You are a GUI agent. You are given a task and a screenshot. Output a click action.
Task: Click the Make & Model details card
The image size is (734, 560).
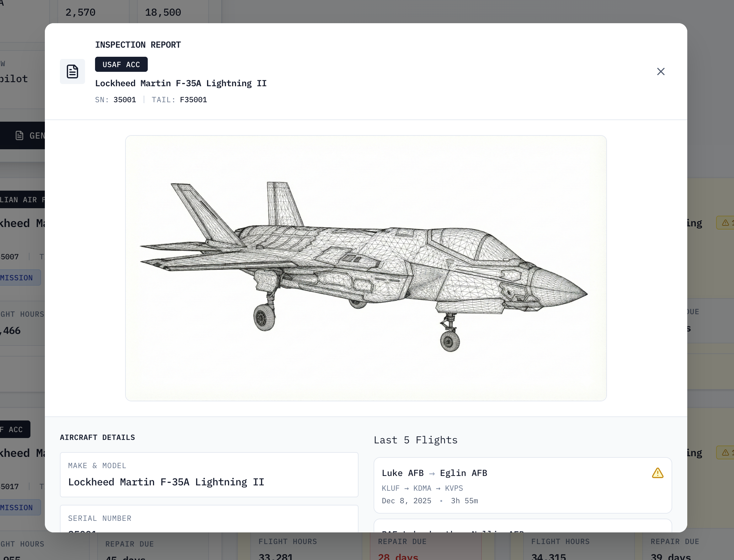tap(209, 475)
